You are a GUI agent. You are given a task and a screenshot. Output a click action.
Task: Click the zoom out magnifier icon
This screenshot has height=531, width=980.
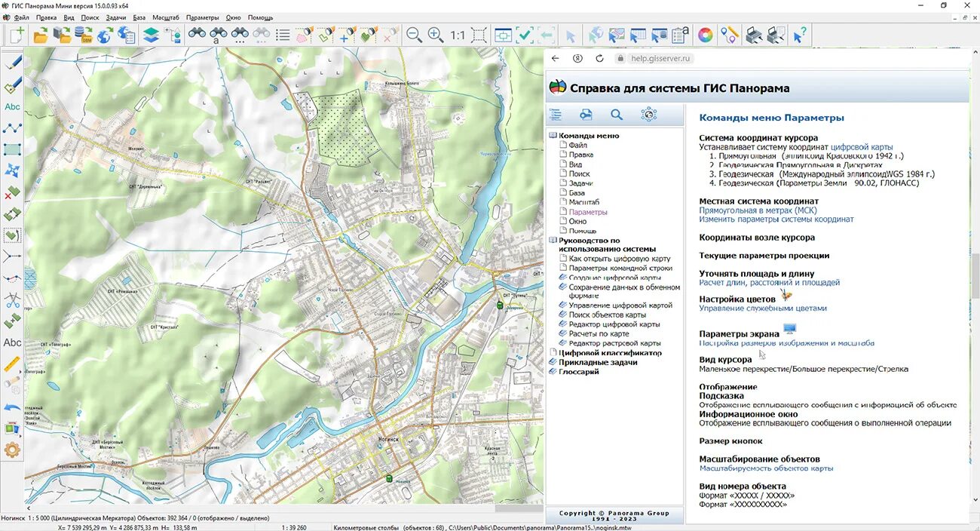coord(414,35)
